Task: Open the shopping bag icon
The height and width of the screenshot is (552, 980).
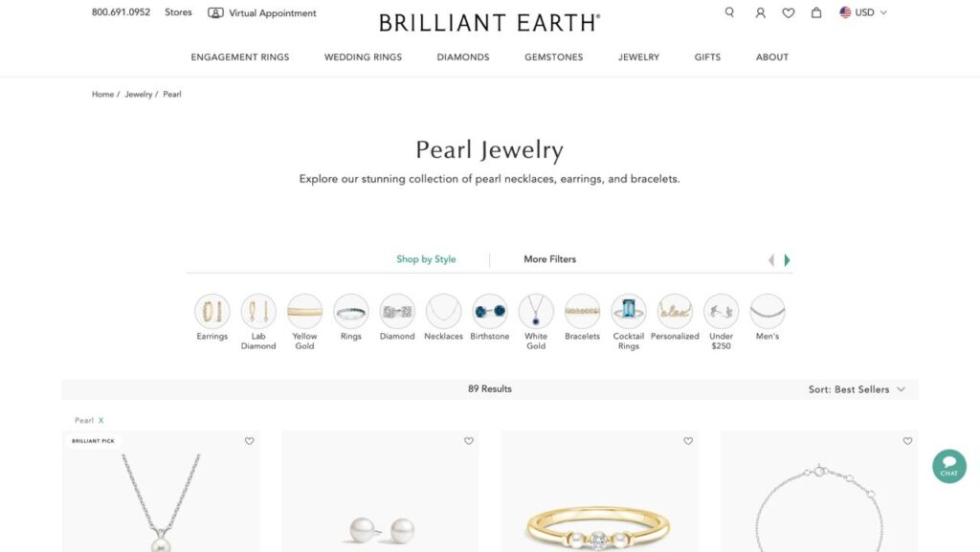Action: tap(816, 12)
